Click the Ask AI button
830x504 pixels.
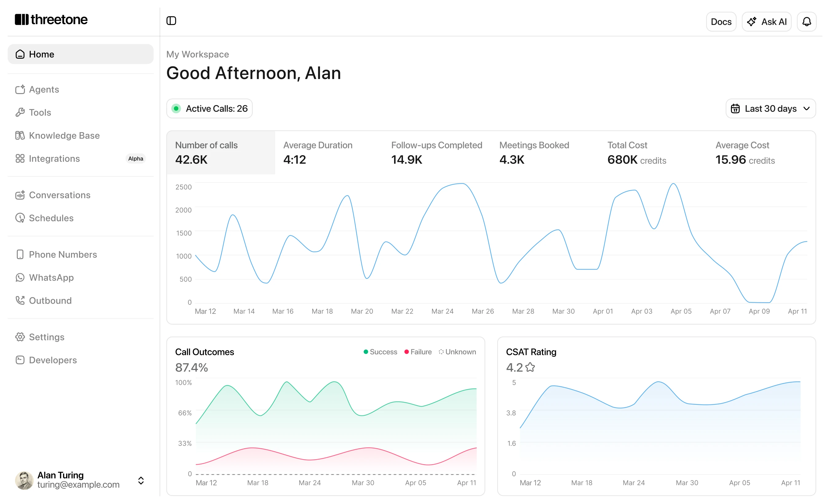tap(767, 22)
